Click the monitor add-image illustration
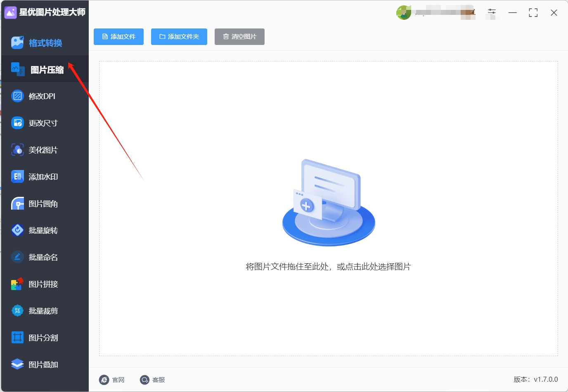568x392 pixels. coord(329,203)
